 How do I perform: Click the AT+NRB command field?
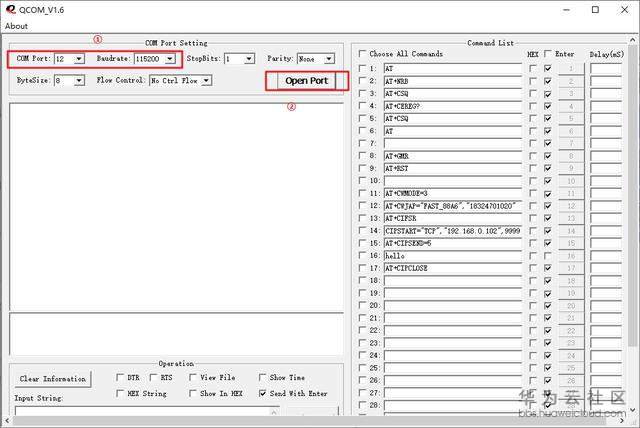pos(453,81)
